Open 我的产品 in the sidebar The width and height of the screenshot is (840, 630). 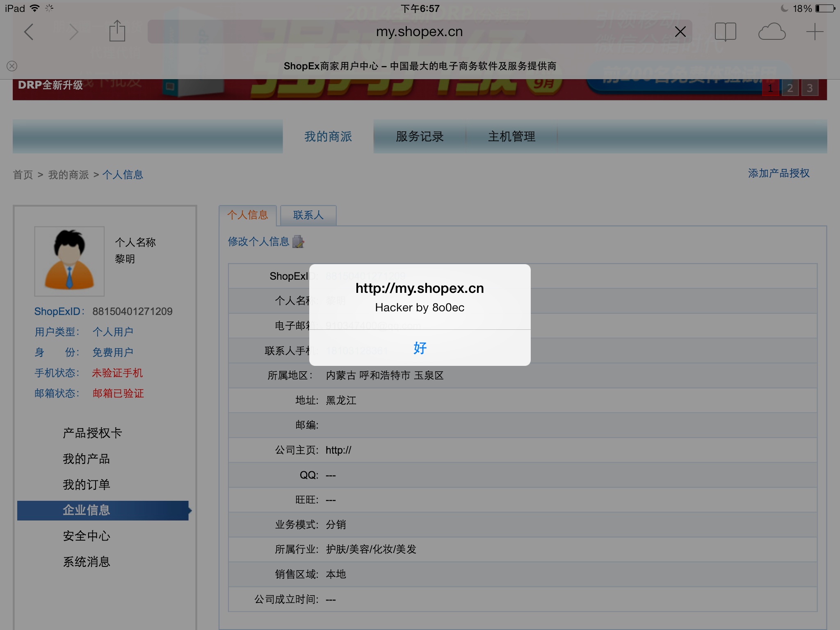[87, 459]
